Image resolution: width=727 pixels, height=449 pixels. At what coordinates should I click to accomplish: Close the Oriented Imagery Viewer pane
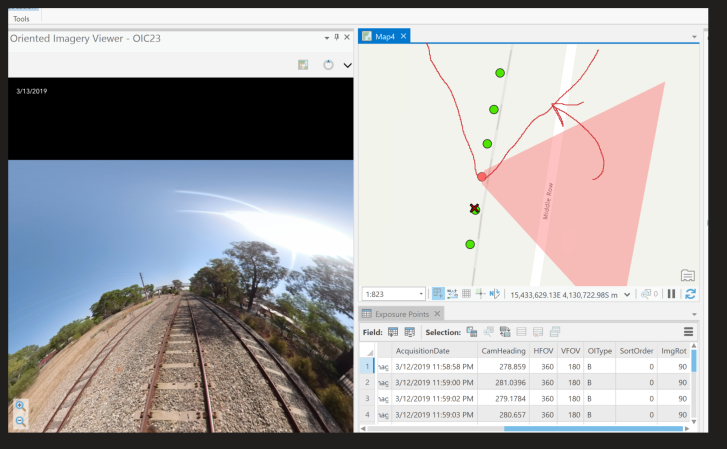click(347, 37)
